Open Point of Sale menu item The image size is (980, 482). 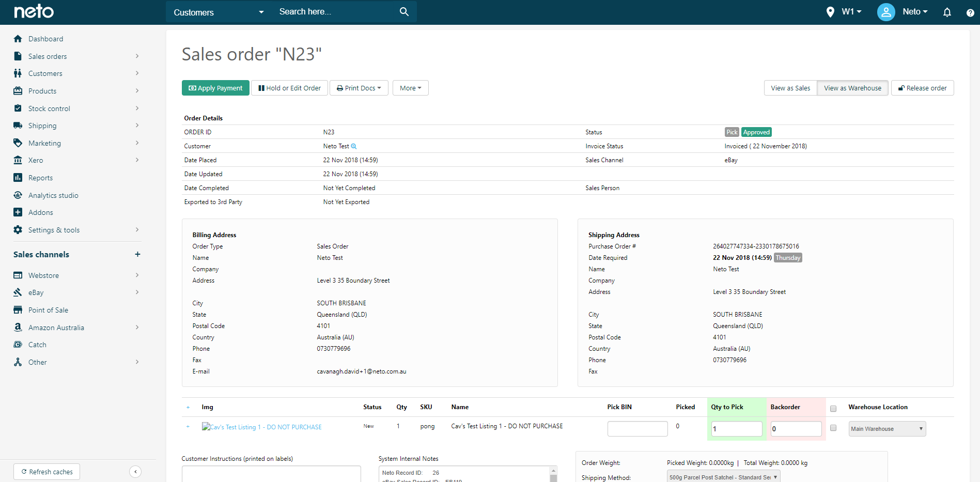pos(48,310)
